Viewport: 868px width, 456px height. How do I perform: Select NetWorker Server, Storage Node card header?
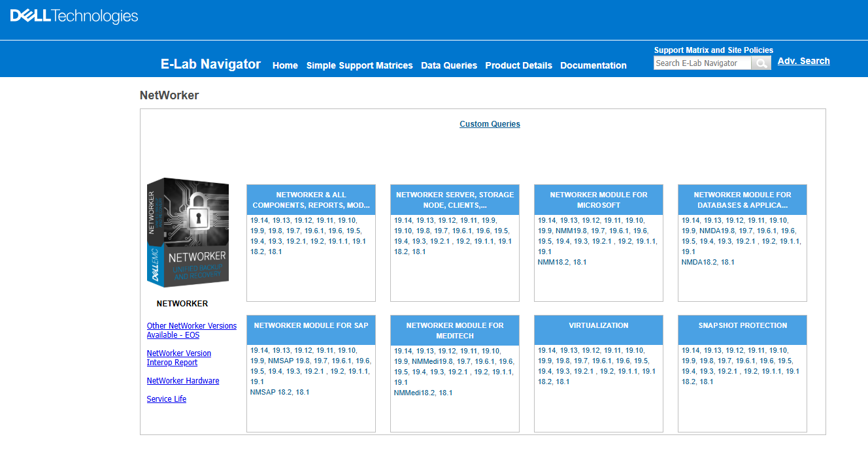click(x=455, y=200)
